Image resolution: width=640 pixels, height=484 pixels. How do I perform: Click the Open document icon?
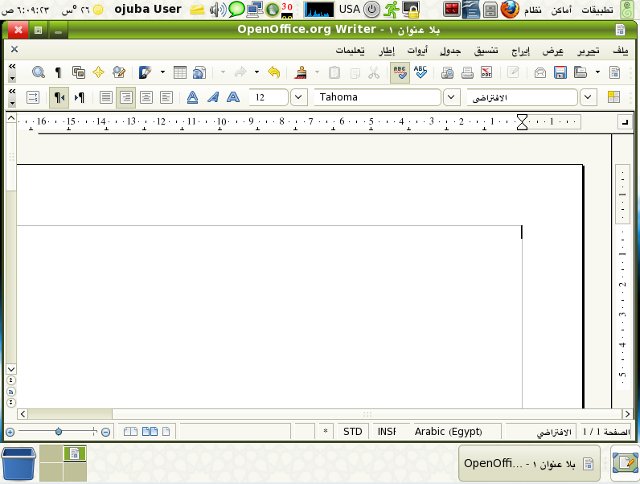(580, 73)
